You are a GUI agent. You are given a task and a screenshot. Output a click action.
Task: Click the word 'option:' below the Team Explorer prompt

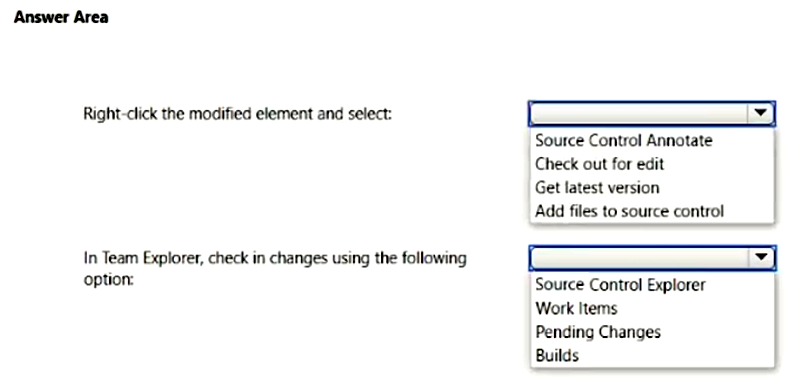pos(108,280)
